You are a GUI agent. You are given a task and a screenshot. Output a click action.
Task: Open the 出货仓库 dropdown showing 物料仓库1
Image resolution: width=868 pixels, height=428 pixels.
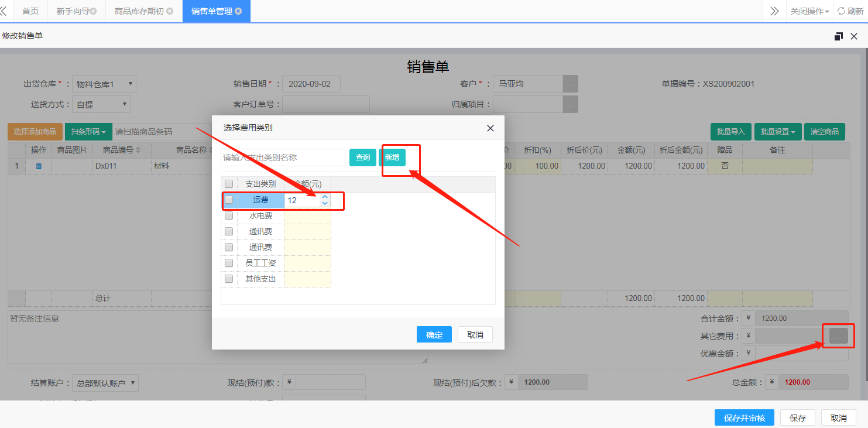click(x=104, y=84)
